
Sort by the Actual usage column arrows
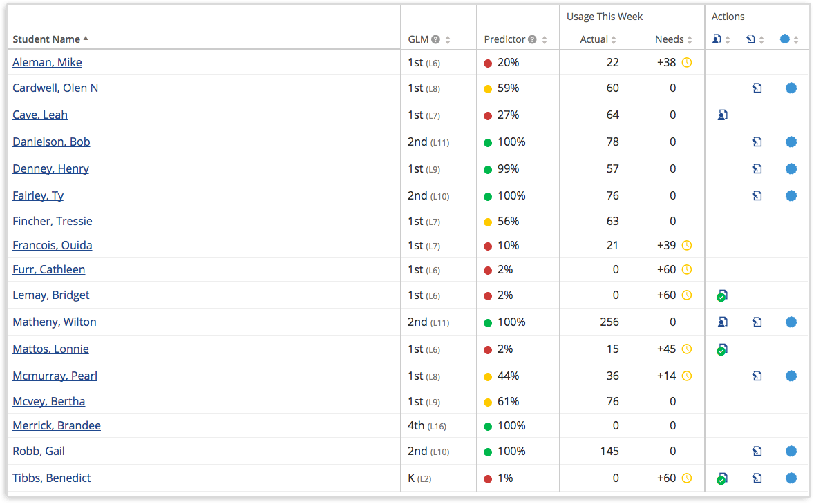click(x=614, y=40)
